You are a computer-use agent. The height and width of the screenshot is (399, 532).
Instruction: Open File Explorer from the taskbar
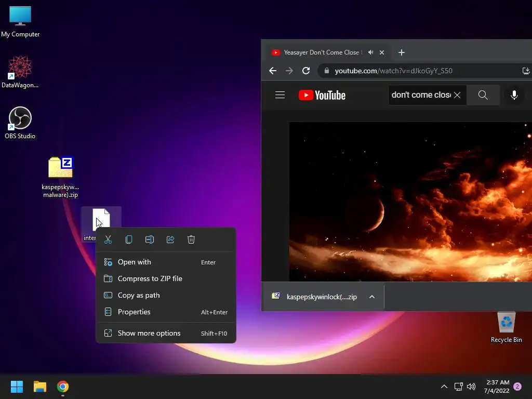[39, 387]
